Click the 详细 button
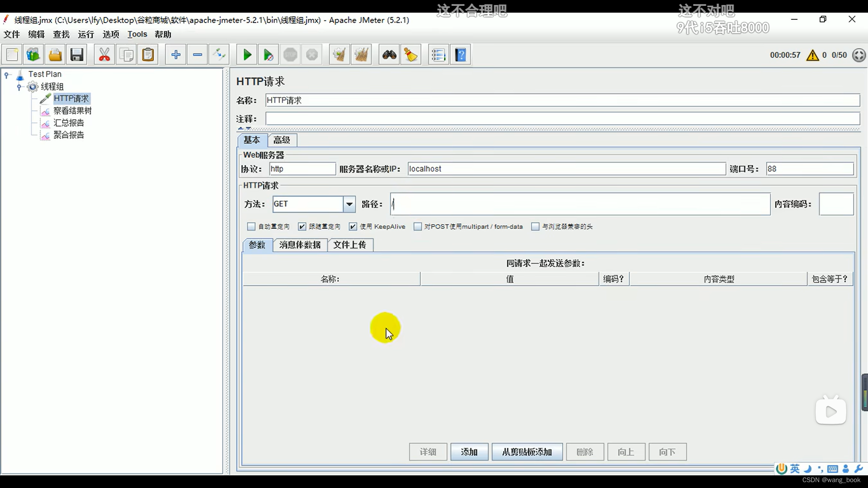The height and width of the screenshot is (488, 868). click(x=428, y=452)
